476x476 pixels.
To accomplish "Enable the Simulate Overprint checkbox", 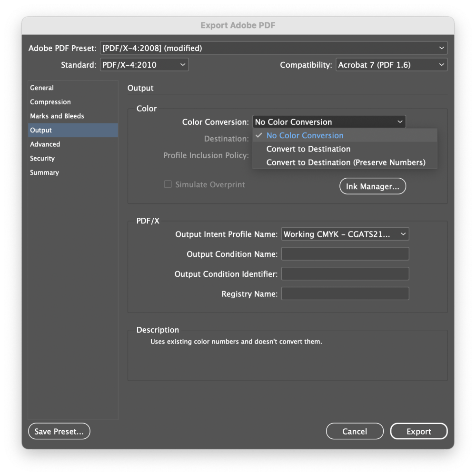I will [168, 184].
